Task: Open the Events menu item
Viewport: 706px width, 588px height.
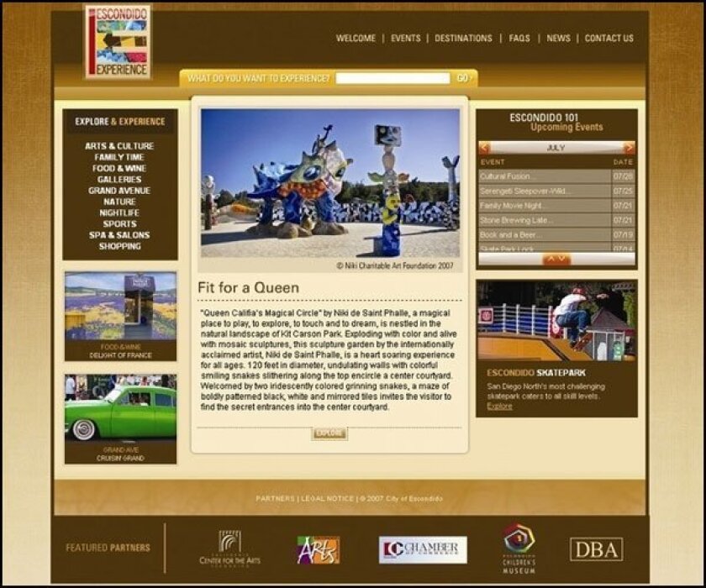Action: click(406, 39)
